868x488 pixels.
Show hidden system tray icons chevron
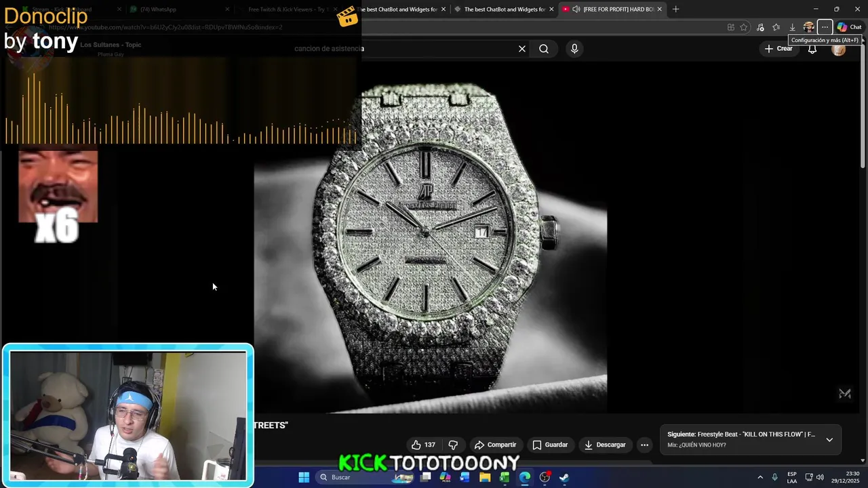click(760, 477)
